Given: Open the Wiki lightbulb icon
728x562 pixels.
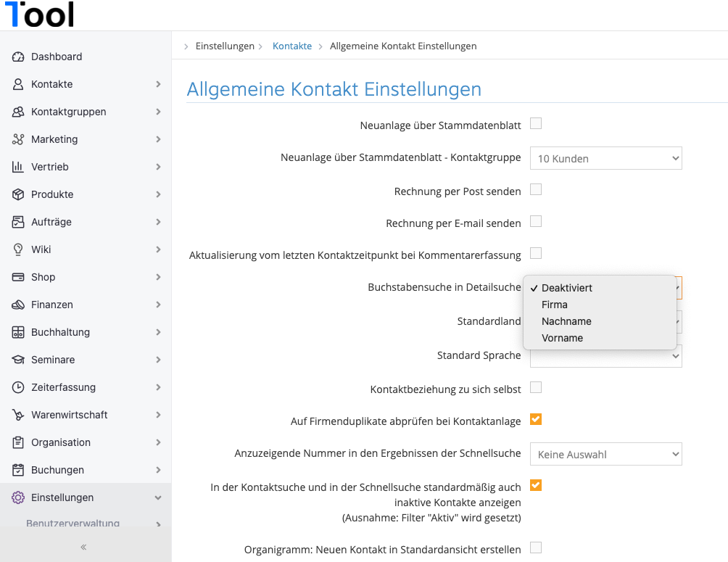Looking at the screenshot, I should click(17, 249).
